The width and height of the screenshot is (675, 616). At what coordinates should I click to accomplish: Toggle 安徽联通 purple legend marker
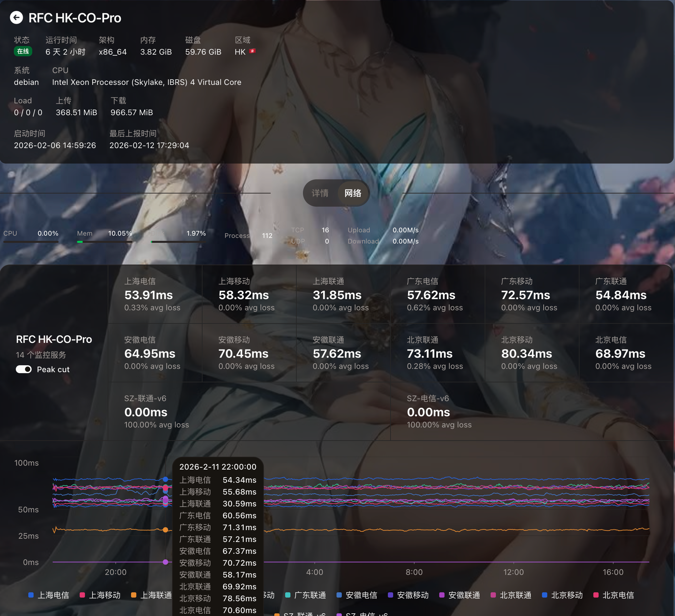pos(442,595)
